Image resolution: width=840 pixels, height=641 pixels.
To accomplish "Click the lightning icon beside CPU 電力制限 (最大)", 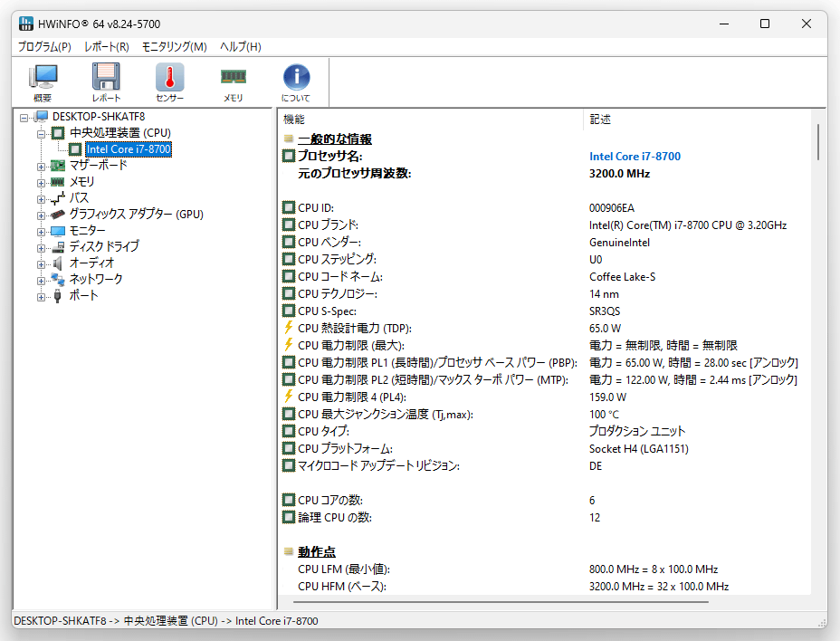I will coord(289,345).
